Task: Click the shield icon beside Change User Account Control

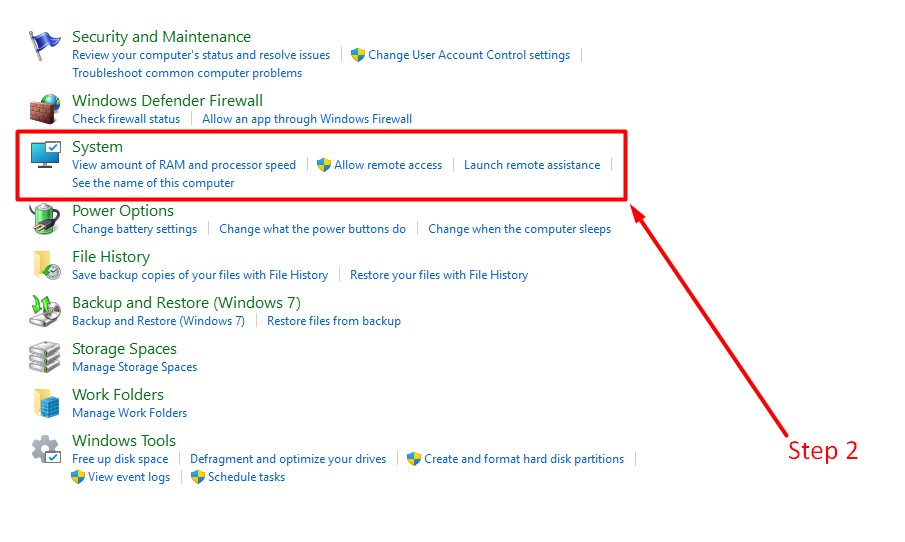Action: tap(358, 55)
